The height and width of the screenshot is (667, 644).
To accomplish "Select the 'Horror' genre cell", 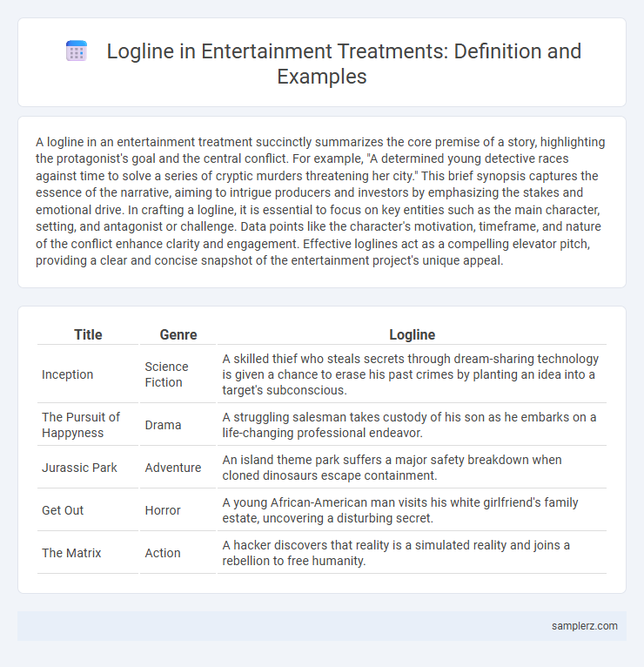I will pyautogui.click(x=178, y=509).
